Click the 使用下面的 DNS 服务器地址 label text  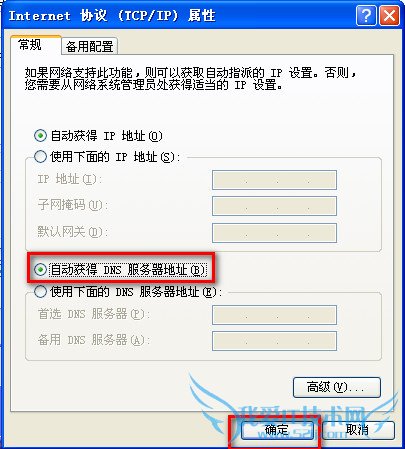pos(136,292)
